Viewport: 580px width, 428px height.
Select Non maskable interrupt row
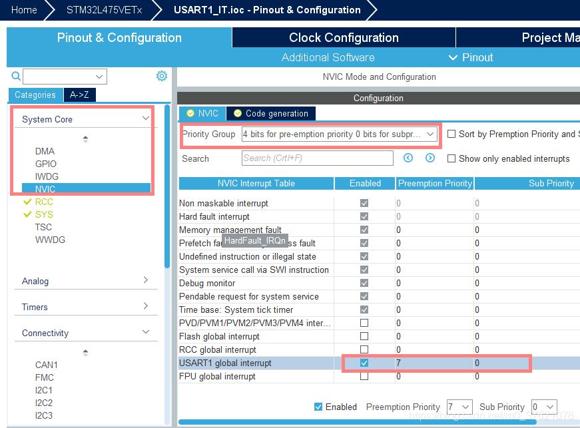point(379,203)
